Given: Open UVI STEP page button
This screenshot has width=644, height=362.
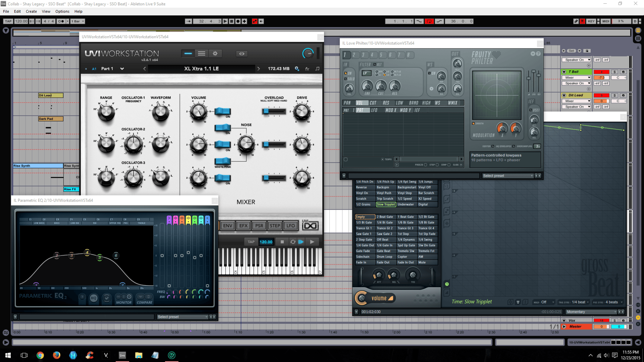Looking at the screenshot, I should 275,225.
